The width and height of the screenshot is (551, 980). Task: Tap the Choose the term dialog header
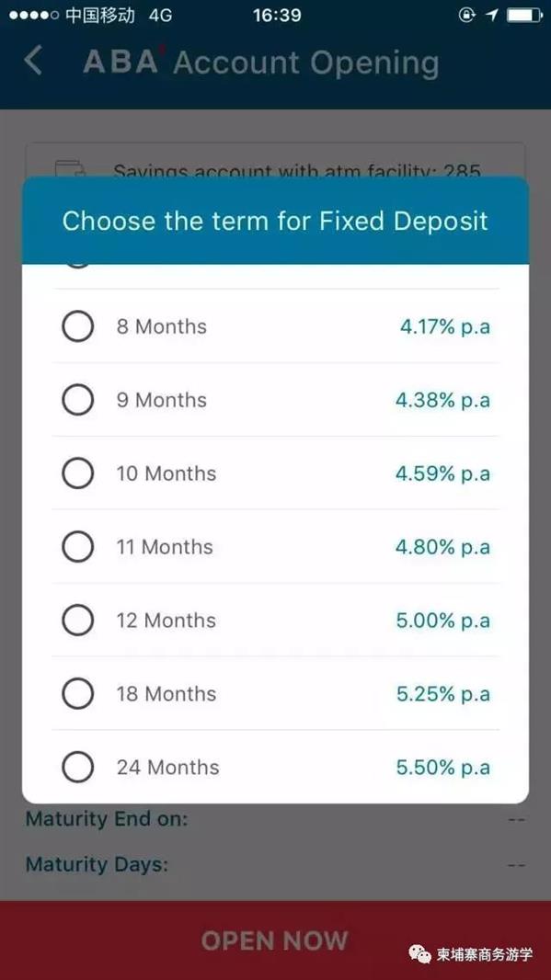pos(275,221)
